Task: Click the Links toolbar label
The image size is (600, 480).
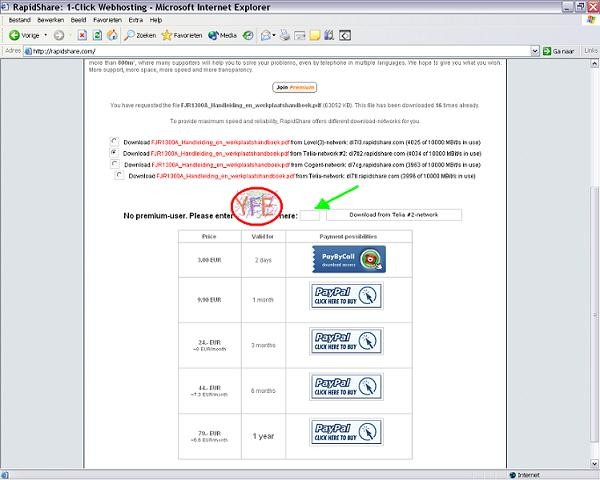Action: (591, 51)
